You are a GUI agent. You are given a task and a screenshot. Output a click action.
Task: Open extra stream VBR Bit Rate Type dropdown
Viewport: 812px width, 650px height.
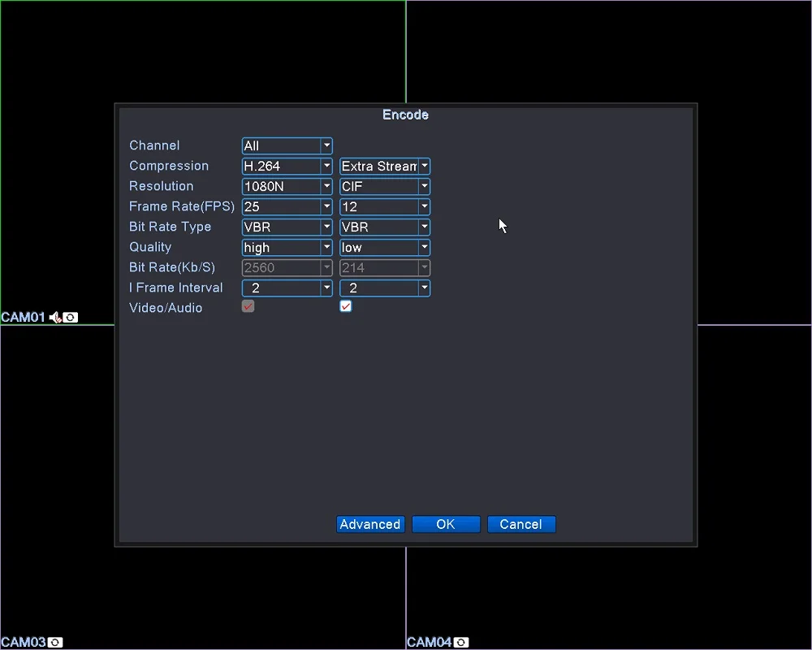click(x=385, y=227)
